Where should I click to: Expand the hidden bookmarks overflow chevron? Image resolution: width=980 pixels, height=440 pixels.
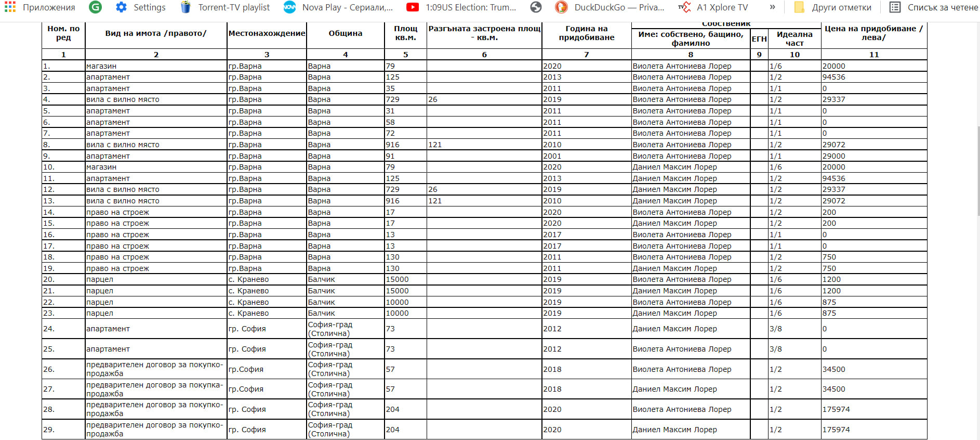click(x=772, y=7)
